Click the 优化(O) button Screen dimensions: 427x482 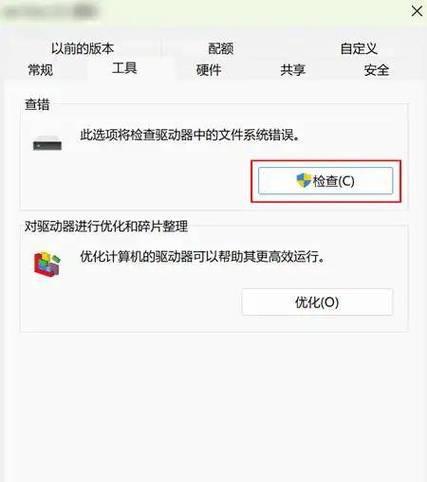click(317, 302)
